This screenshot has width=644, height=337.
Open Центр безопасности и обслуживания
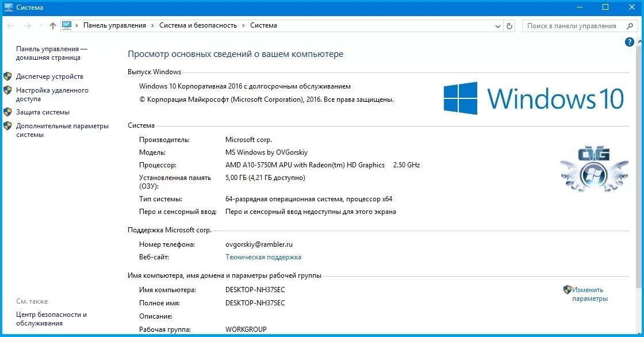tap(51, 319)
